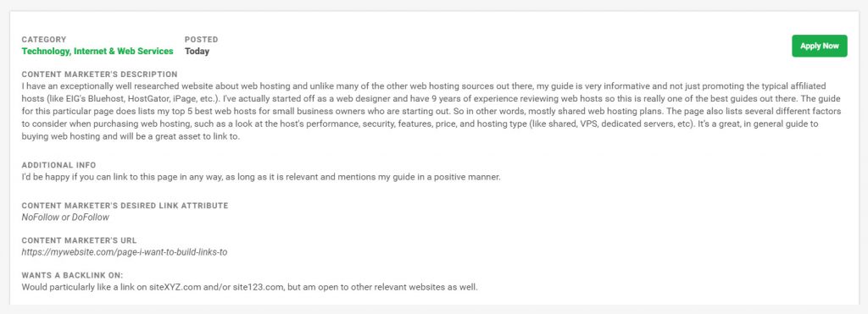Click the Content Marketer's Desired Link Attribute heading
The height and width of the screenshot is (314, 868).
point(125,206)
